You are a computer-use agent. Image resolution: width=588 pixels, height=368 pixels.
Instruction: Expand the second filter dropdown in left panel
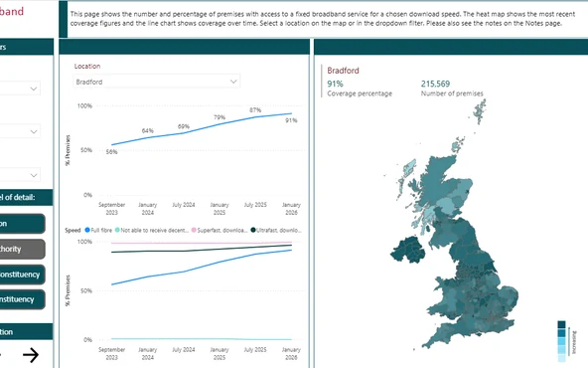pyautogui.click(x=20, y=131)
